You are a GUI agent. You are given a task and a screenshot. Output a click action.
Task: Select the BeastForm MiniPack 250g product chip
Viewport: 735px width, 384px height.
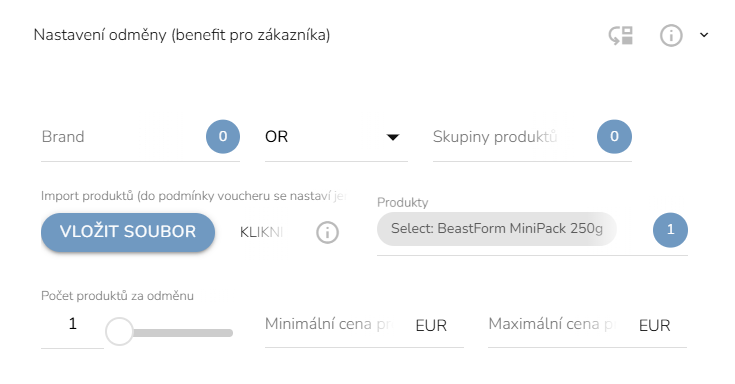click(496, 229)
